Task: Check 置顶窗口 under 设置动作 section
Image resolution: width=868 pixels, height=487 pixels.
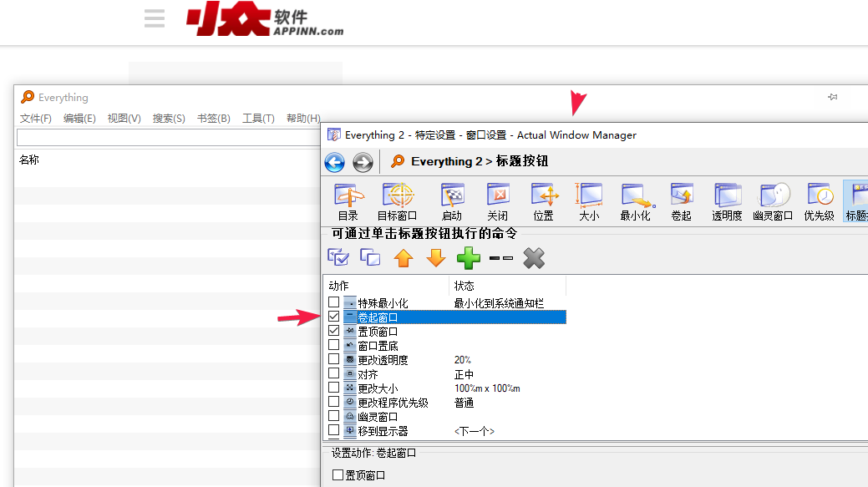Action: pyautogui.click(x=338, y=474)
